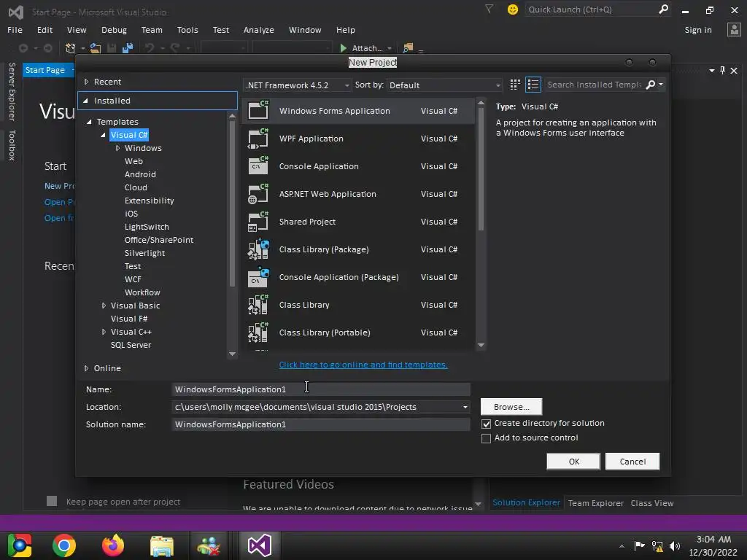Expand the Visual Basic templates node
The width and height of the screenshot is (747, 560).
[x=104, y=306]
